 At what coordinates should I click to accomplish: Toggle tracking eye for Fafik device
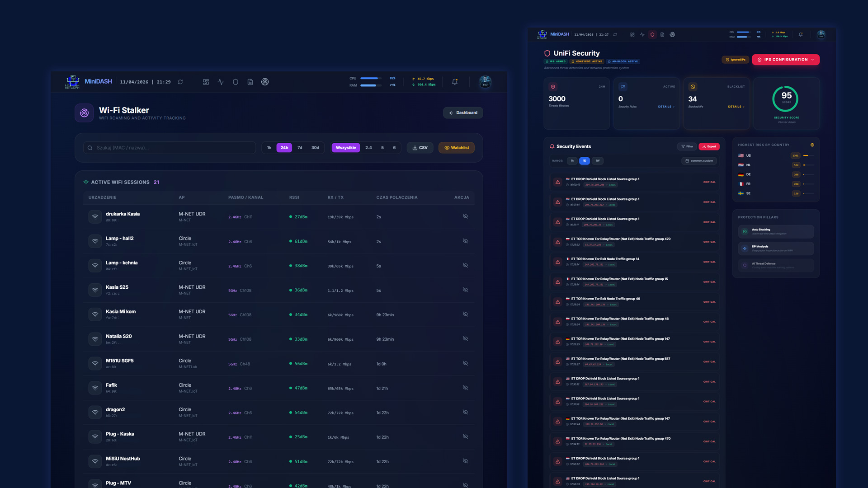click(465, 388)
